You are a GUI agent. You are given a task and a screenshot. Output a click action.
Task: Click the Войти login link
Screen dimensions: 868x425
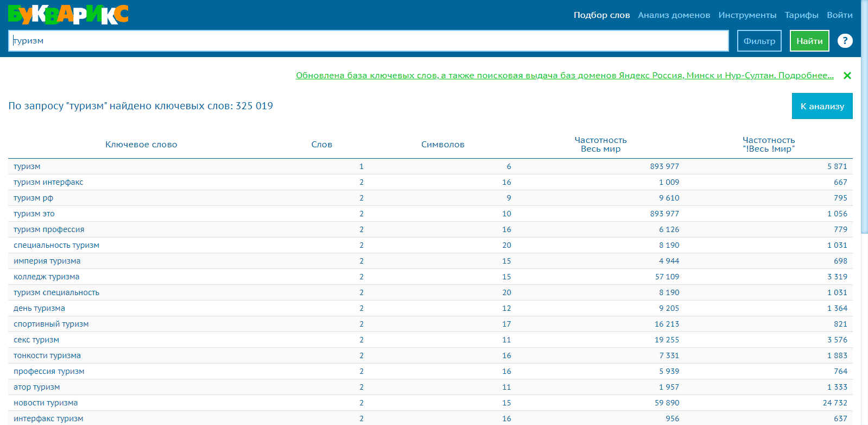839,15
